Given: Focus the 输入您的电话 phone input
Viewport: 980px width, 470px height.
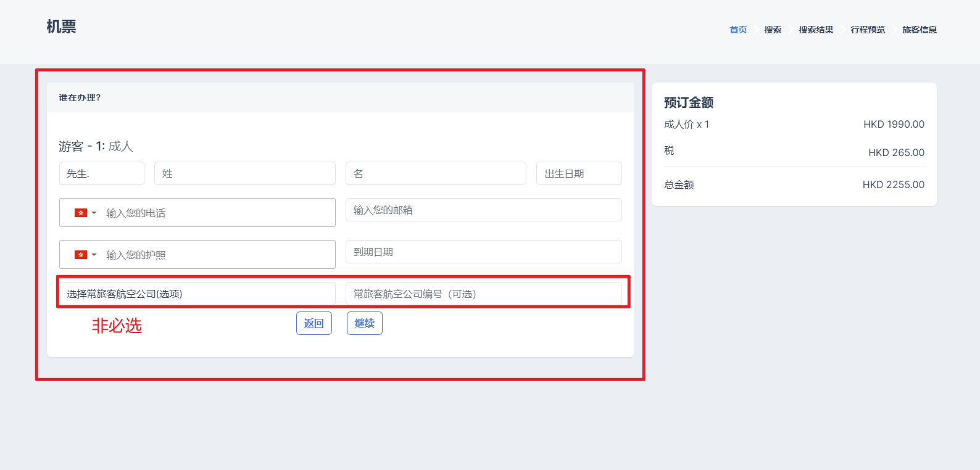Looking at the screenshot, I should click(x=216, y=213).
